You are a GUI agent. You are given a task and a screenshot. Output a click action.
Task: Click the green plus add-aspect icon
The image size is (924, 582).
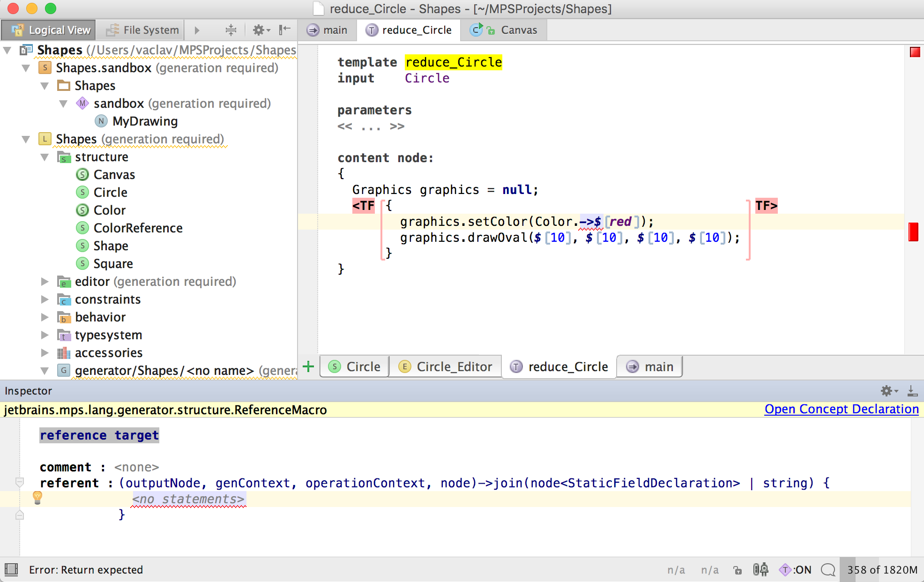(308, 366)
